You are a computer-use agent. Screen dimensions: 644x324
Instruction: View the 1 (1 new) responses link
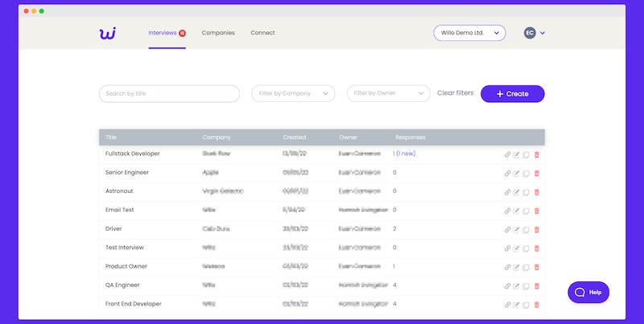[x=404, y=154]
